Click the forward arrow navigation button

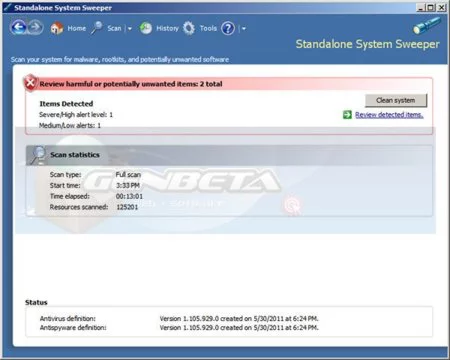35,27
